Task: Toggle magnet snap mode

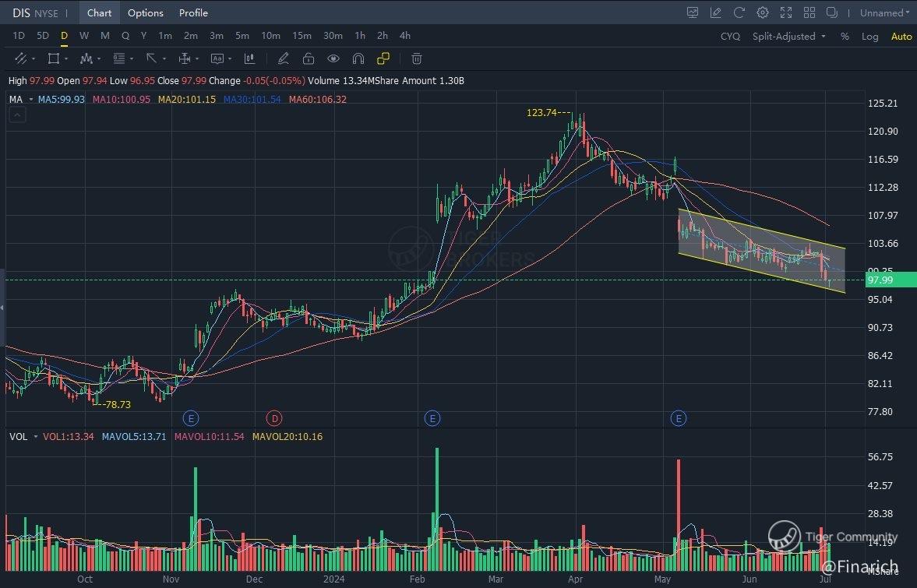Action: (x=358, y=58)
